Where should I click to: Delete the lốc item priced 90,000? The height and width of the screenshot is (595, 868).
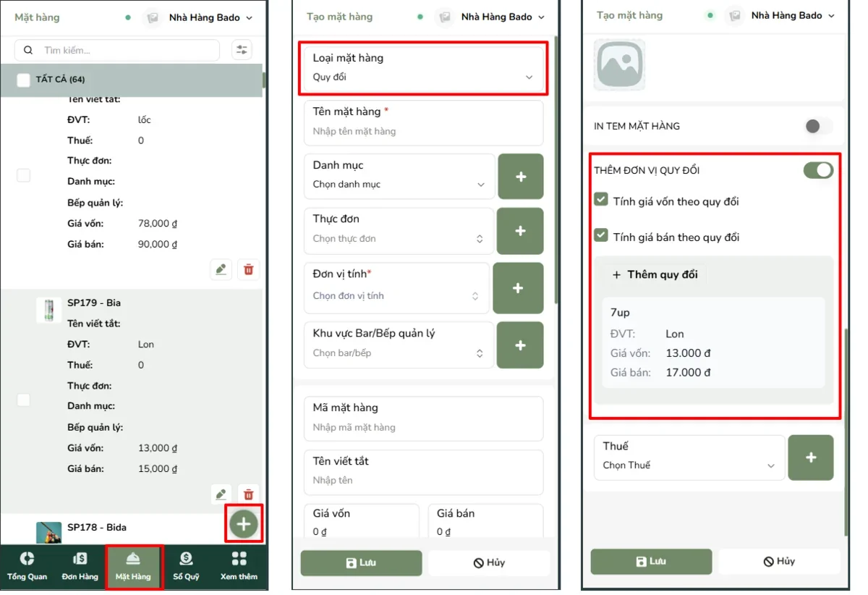249,269
